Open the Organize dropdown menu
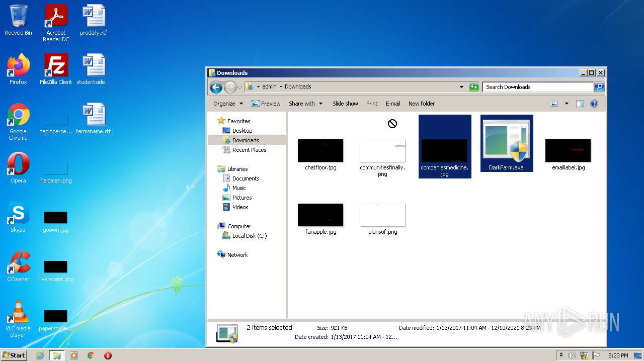The width and height of the screenshot is (644, 362). pyautogui.click(x=228, y=104)
